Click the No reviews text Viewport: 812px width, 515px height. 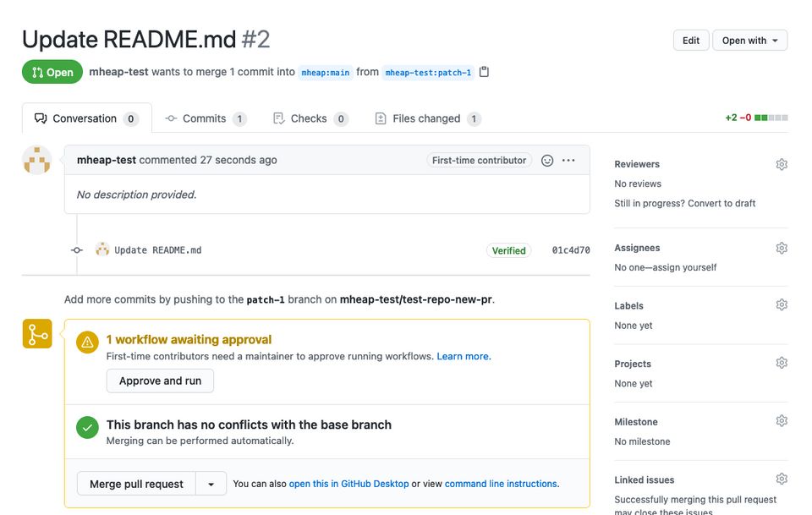[x=638, y=184]
